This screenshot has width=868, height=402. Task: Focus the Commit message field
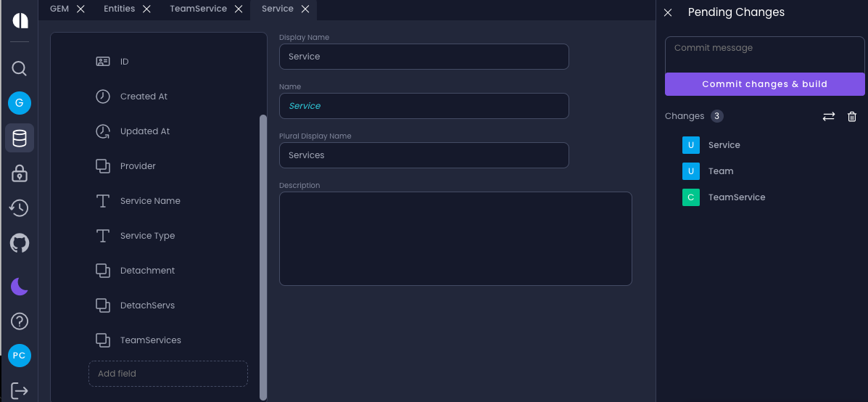pos(764,54)
